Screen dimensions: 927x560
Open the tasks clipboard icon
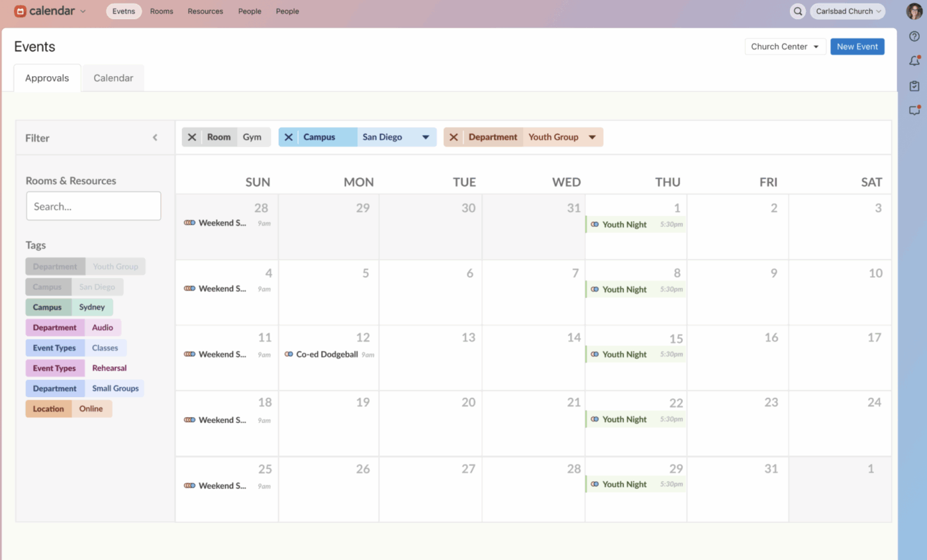click(914, 86)
